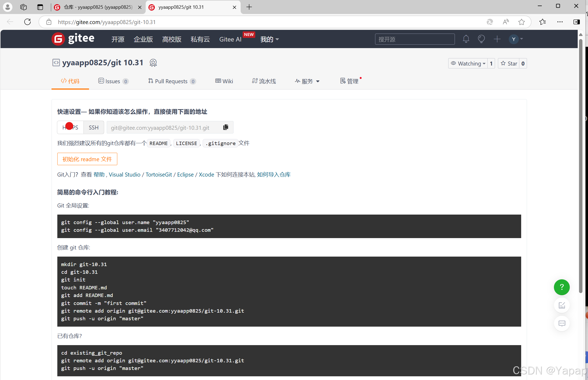Click the floating chat message icon
The height and width of the screenshot is (380, 588).
click(562, 323)
